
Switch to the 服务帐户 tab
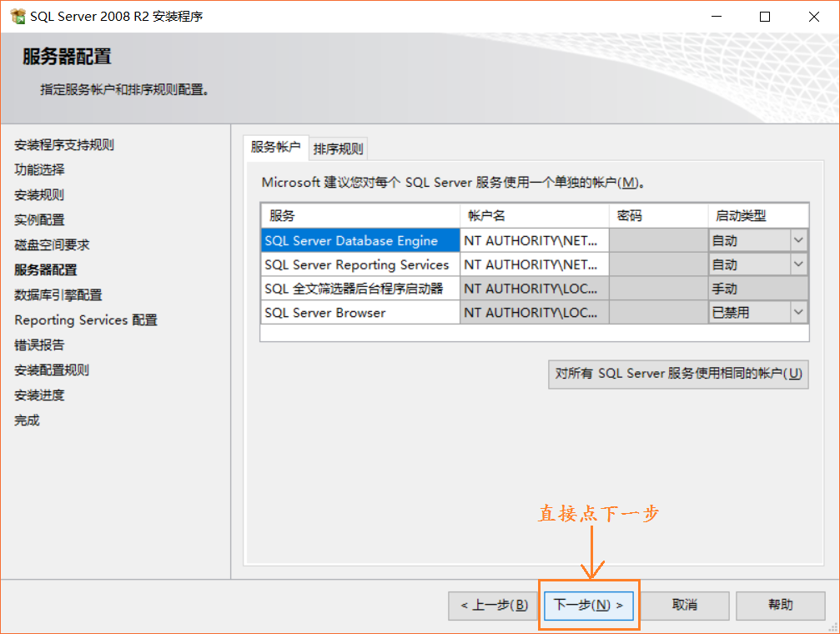click(275, 147)
